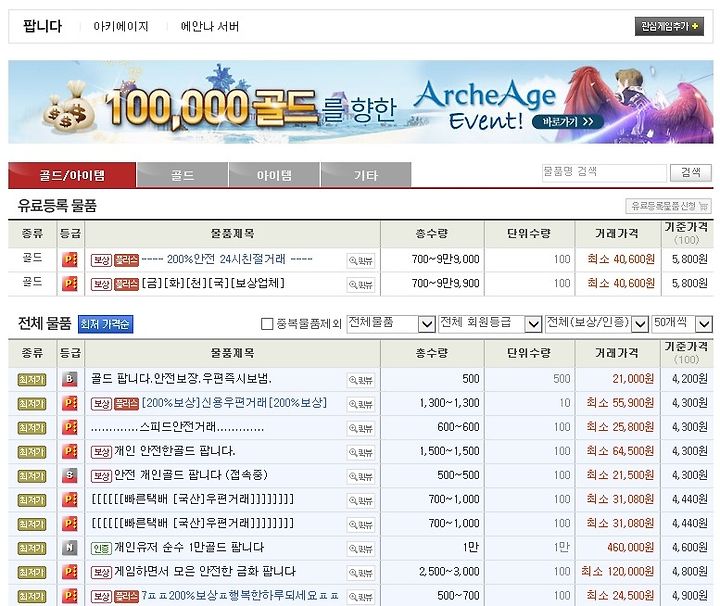Click 인증 badge on 개인유저 순수 1만골드 listing

coord(101,548)
